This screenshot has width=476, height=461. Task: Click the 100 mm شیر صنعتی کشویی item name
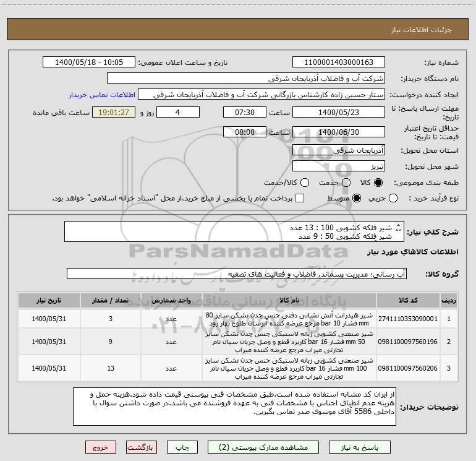click(x=289, y=368)
